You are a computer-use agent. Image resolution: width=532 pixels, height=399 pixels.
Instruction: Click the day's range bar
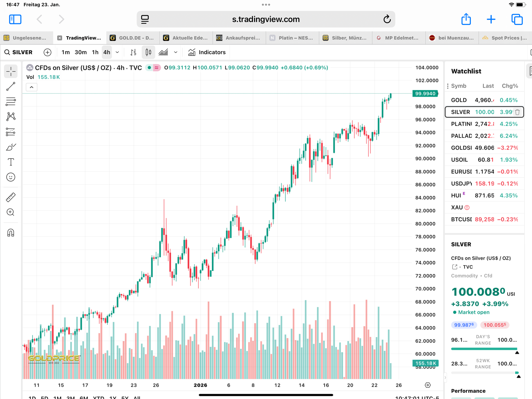[x=484, y=349]
